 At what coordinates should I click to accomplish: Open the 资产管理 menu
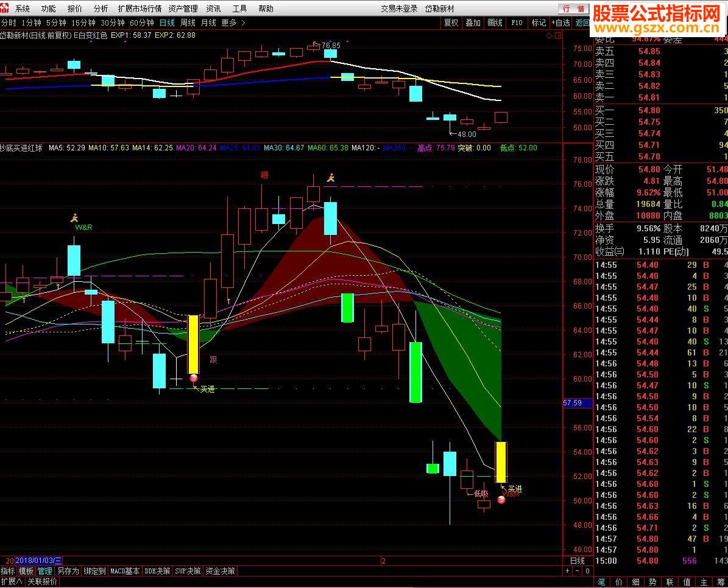coord(183,9)
